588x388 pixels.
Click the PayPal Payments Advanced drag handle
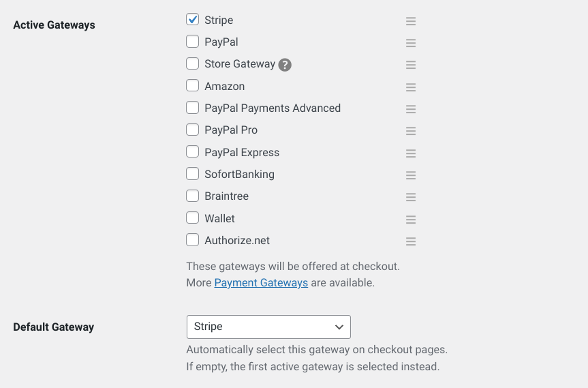[x=411, y=109]
